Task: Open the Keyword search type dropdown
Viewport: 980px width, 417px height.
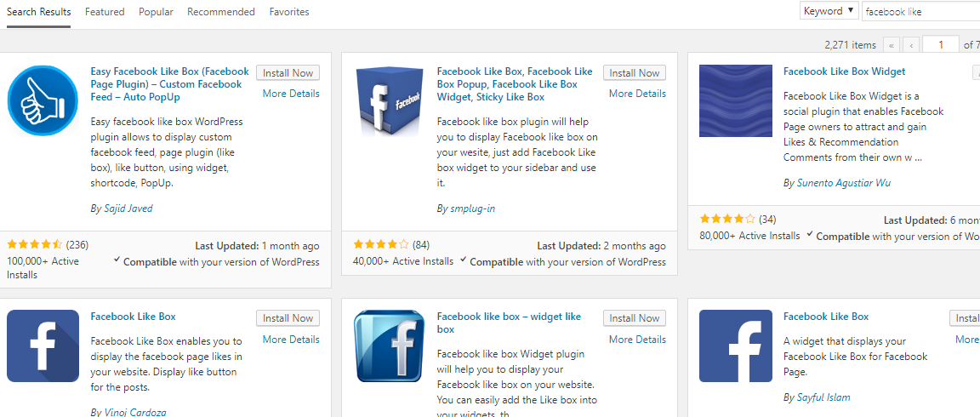Action: (x=829, y=10)
